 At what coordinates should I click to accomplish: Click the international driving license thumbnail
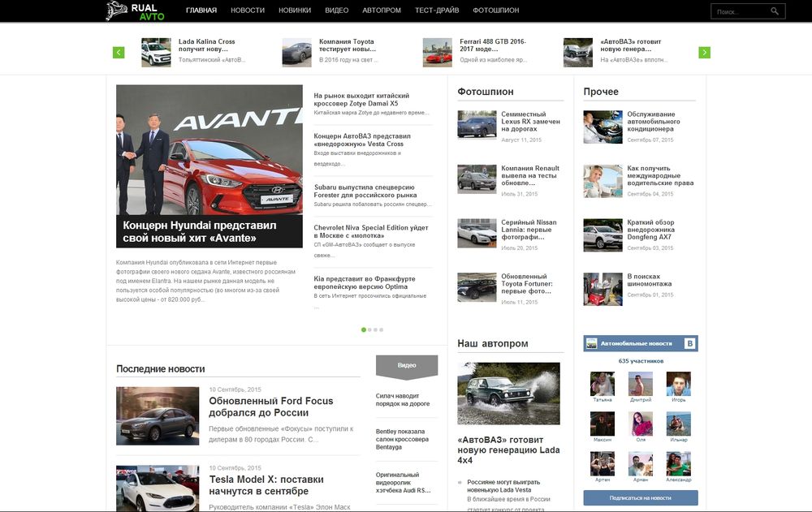[603, 181]
